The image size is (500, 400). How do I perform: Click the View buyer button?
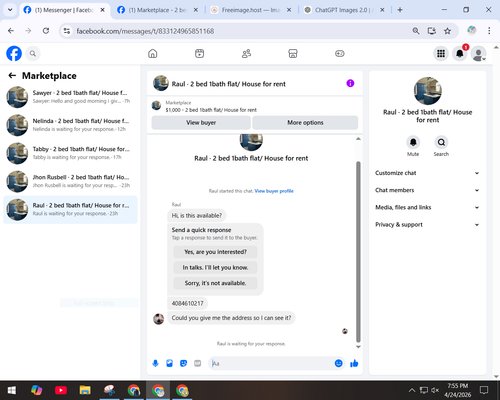201,123
